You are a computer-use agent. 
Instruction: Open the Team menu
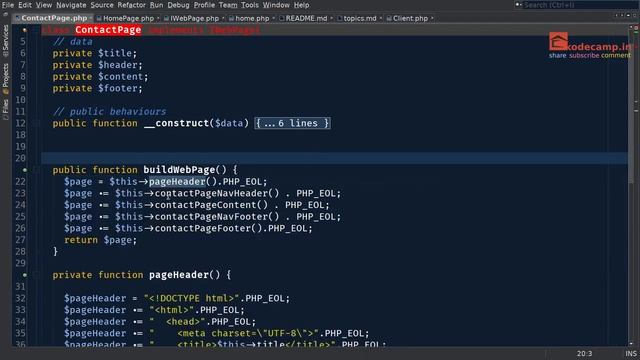pos(228,5)
